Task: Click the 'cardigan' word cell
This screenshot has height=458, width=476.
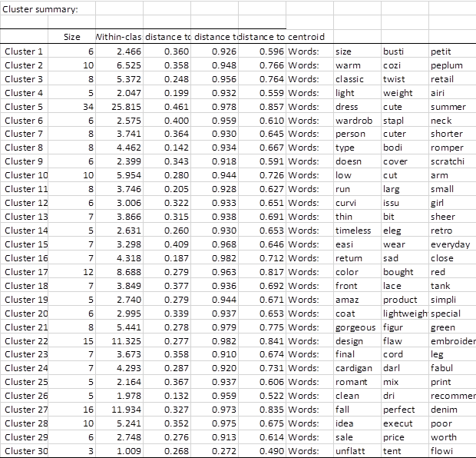Action: (x=355, y=369)
